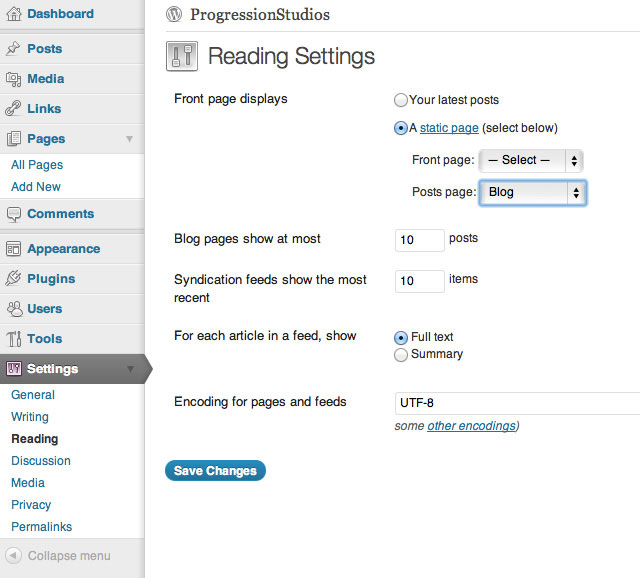Click the Appearance icon in sidebar
The image size is (640, 578).
[14, 249]
